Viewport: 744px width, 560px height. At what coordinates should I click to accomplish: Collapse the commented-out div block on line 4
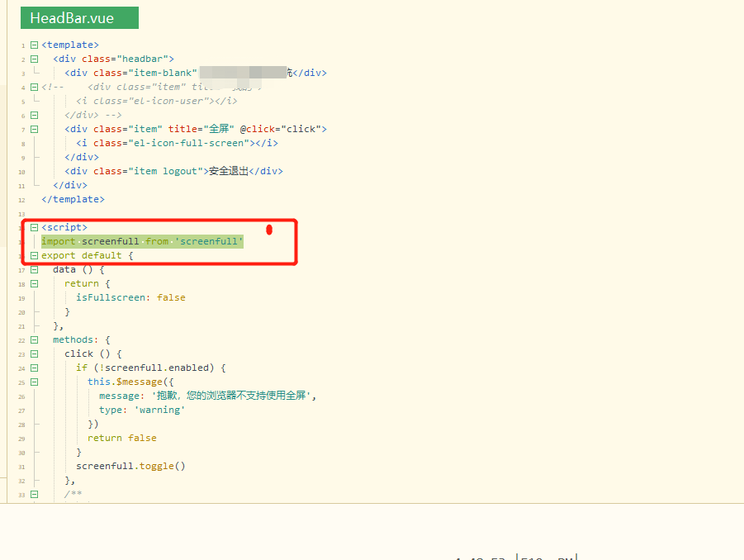(x=33, y=86)
